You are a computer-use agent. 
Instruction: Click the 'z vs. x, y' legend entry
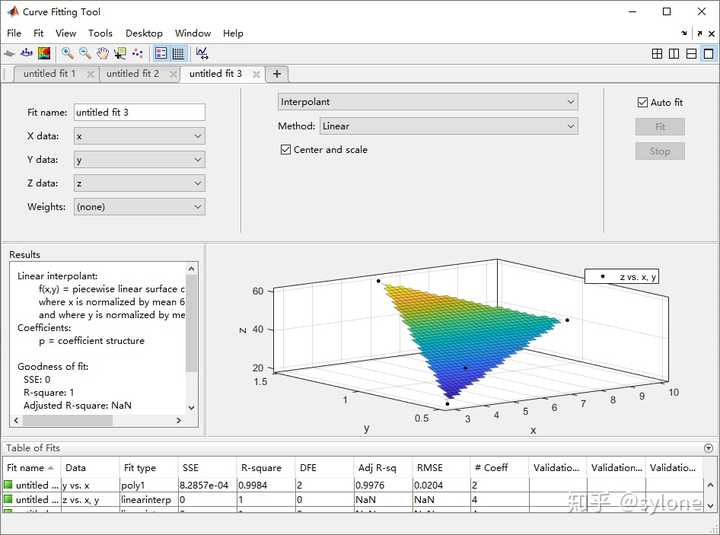622,276
